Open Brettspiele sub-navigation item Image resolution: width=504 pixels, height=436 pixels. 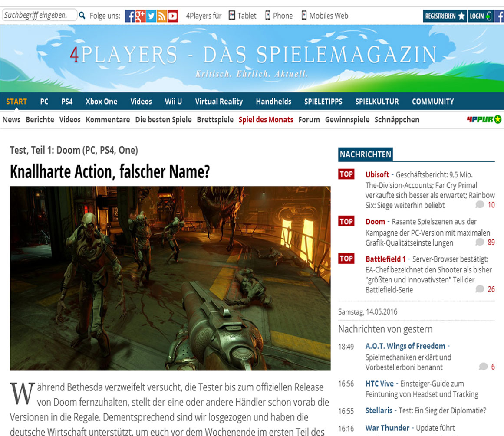pos(215,120)
